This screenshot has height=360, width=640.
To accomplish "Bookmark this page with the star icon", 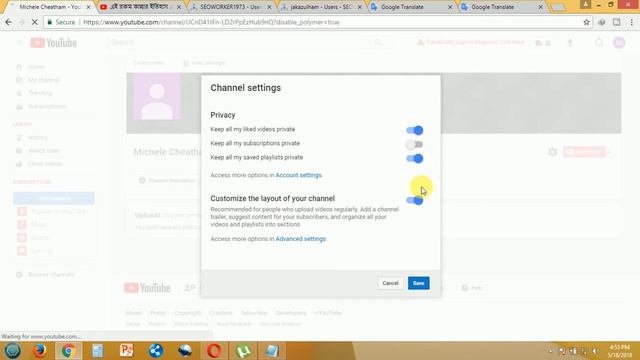I will coord(587,22).
